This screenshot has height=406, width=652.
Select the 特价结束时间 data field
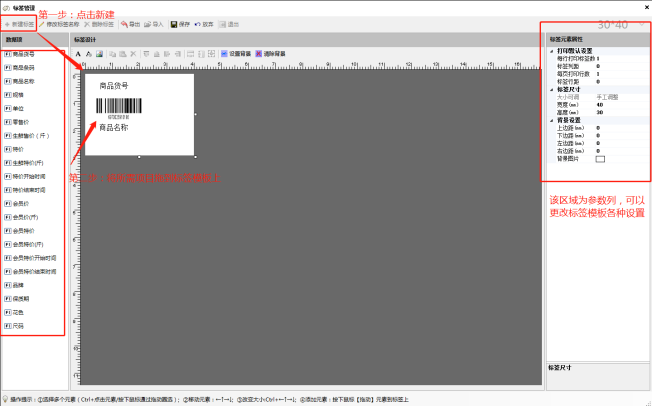click(x=25, y=190)
